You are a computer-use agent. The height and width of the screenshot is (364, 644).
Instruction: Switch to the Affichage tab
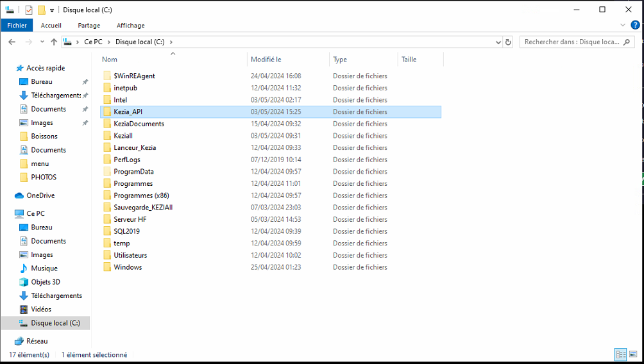[x=130, y=25]
